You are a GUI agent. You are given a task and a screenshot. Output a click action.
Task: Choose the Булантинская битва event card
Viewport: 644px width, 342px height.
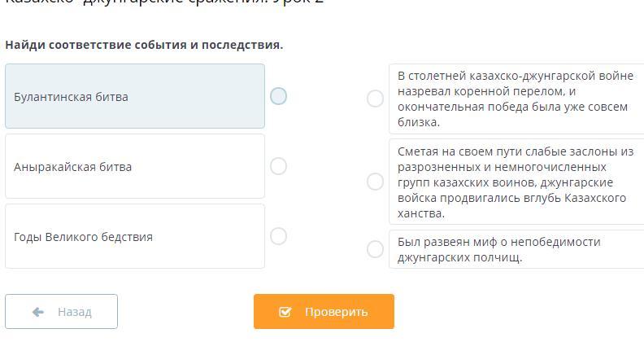coord(135,96)
